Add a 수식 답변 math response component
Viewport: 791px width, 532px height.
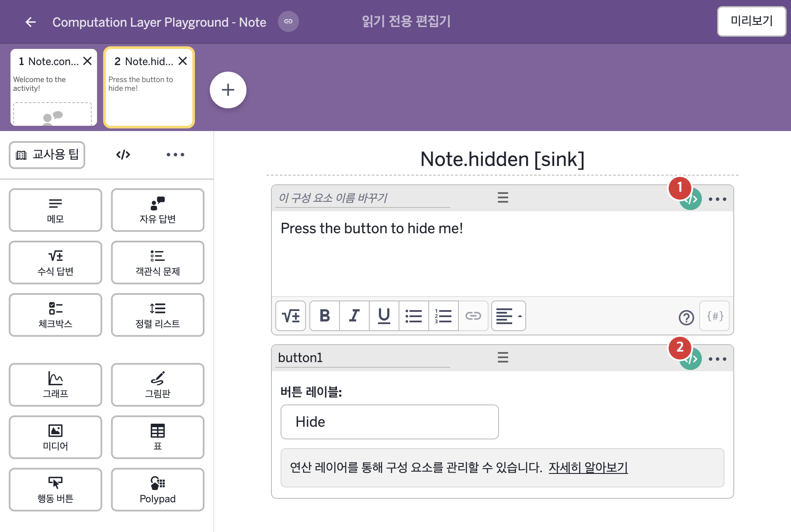pos(56,263)
